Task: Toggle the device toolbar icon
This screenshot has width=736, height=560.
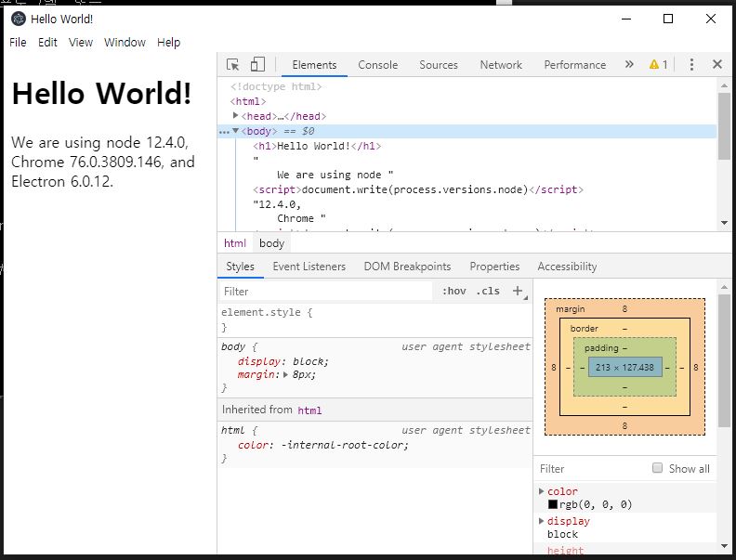Action: click(x=257, y=64)
